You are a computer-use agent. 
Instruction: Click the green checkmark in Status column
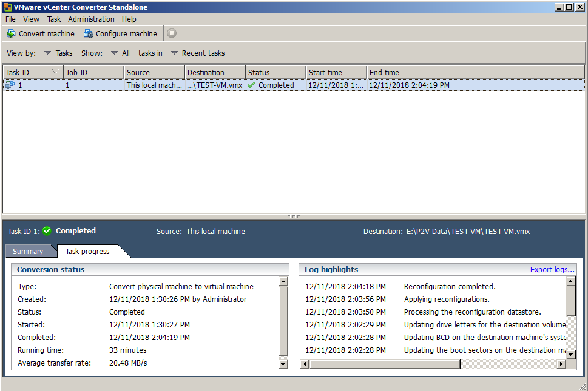251,85
